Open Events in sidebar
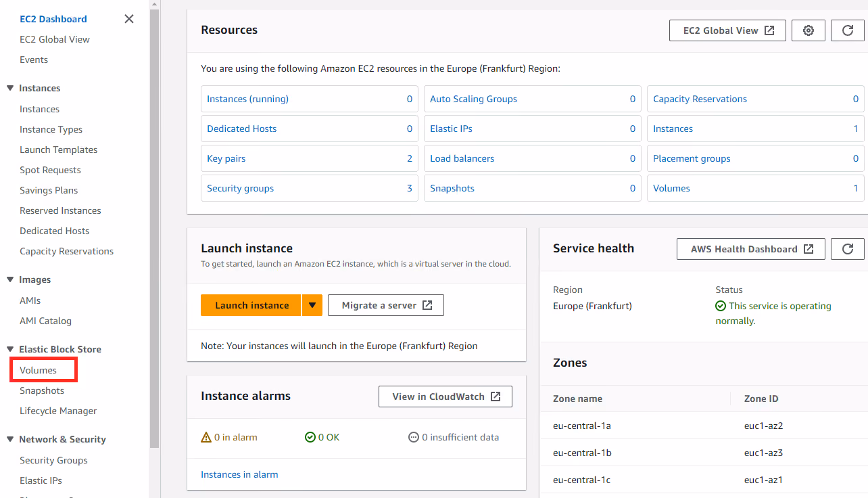The height and width of the screenshot is (498, 868). [x=34, y=60]
